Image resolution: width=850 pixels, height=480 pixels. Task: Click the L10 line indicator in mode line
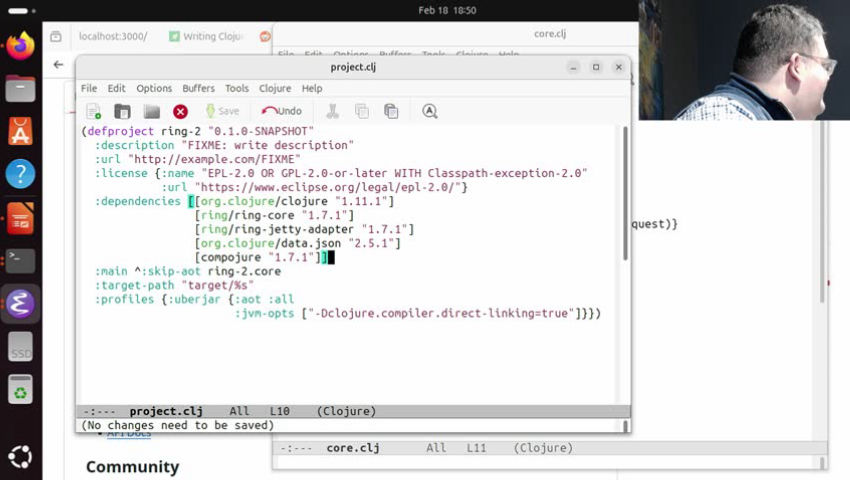(280, 411)
